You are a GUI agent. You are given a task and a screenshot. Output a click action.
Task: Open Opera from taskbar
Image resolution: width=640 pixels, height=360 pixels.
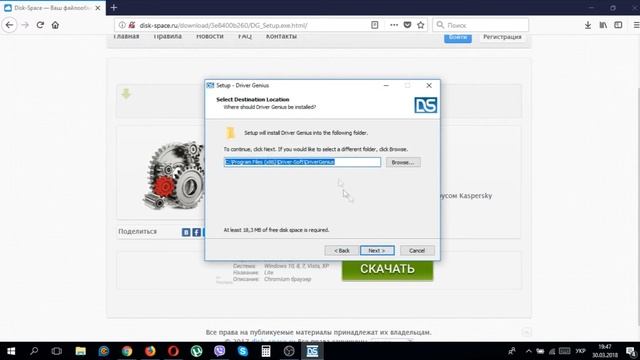click(x=173, y=351)
